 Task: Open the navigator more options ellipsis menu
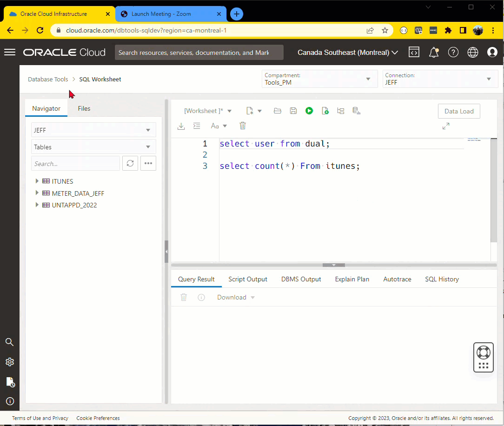(148, 163)
